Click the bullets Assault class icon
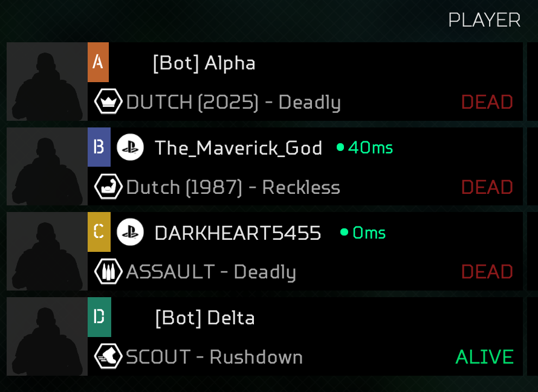The image size is (538, 392). click(x=108, y=271)
